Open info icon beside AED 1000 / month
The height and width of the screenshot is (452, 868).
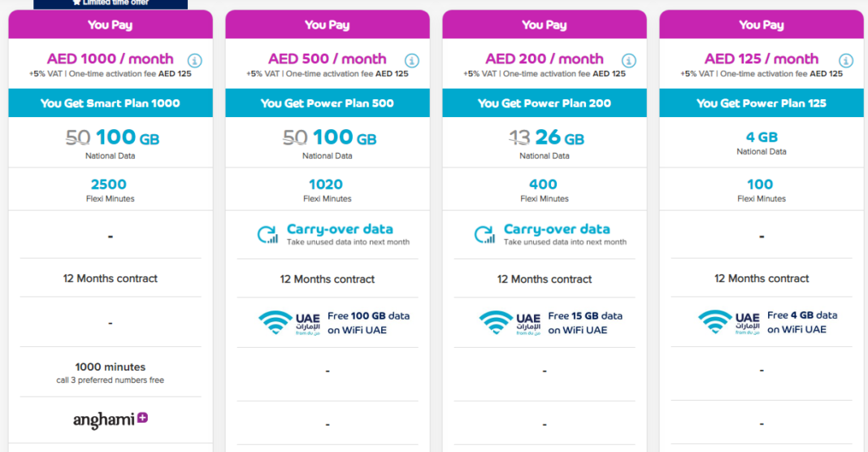click(194, 60)
